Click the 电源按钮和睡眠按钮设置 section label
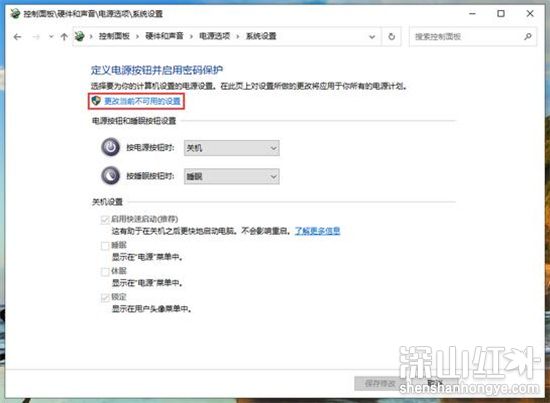Screen dimensions: 550x403 134,121
